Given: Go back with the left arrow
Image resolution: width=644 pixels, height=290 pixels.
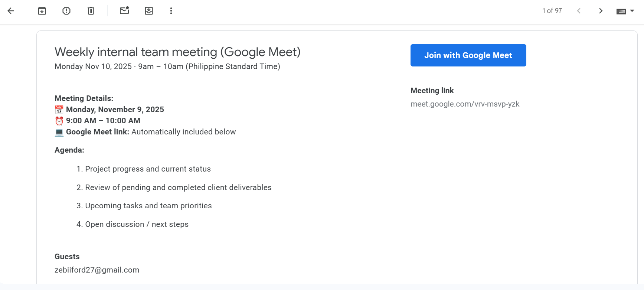Looking at the screenshot, I should coord(11,11).
